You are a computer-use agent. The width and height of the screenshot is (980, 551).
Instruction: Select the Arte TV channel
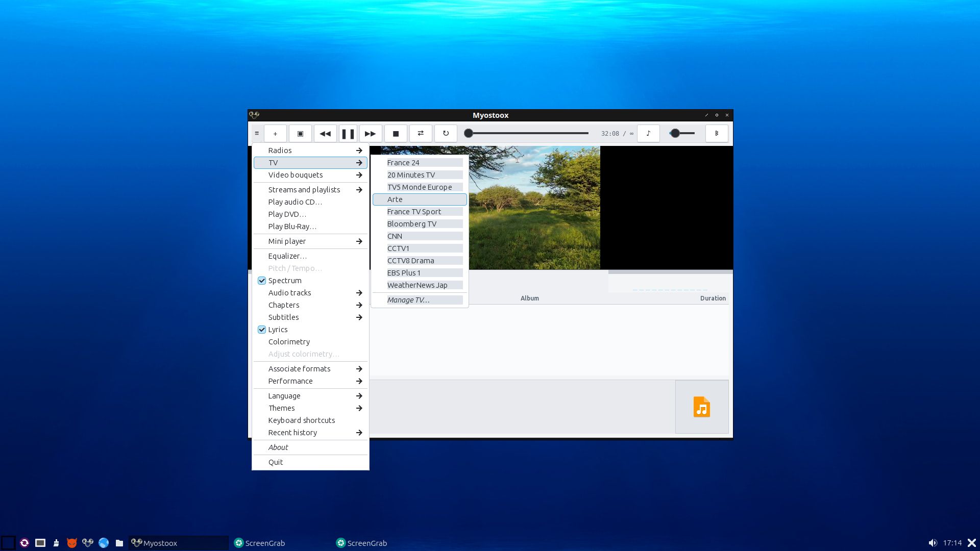pyautogui.click(x=420, y=199)
